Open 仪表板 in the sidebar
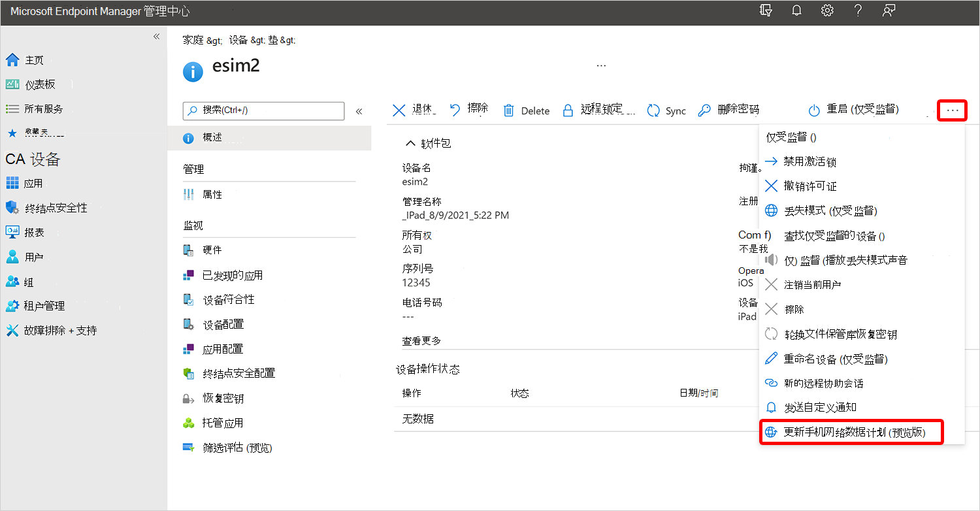Screen dimensions: 980x511 (40, 84)
